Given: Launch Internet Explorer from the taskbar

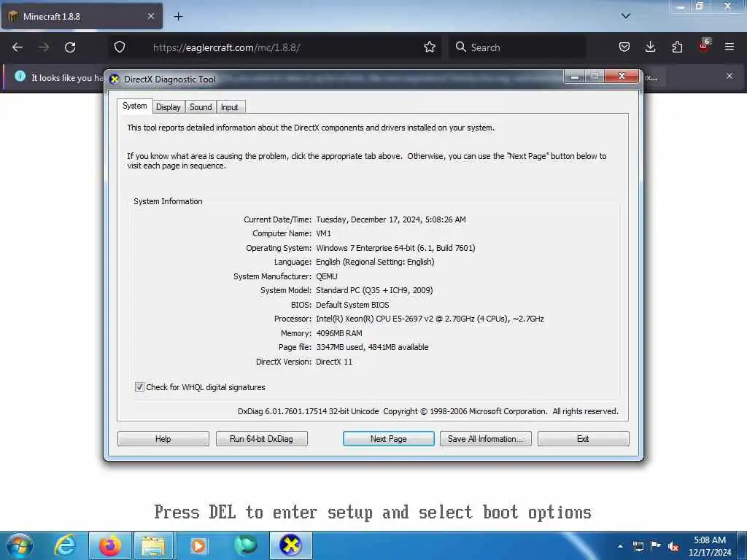Looking at the screenshot, I should click(65, 545).
